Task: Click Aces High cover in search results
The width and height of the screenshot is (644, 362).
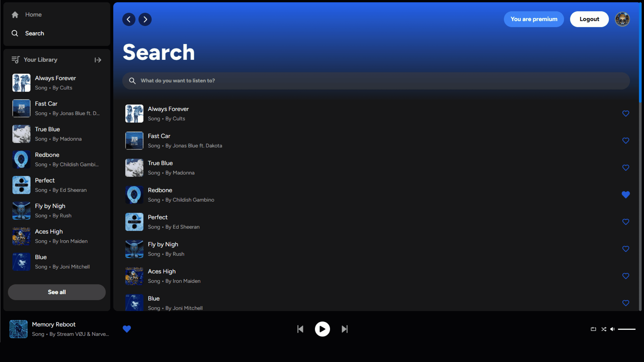Action: tap(134, 276)
